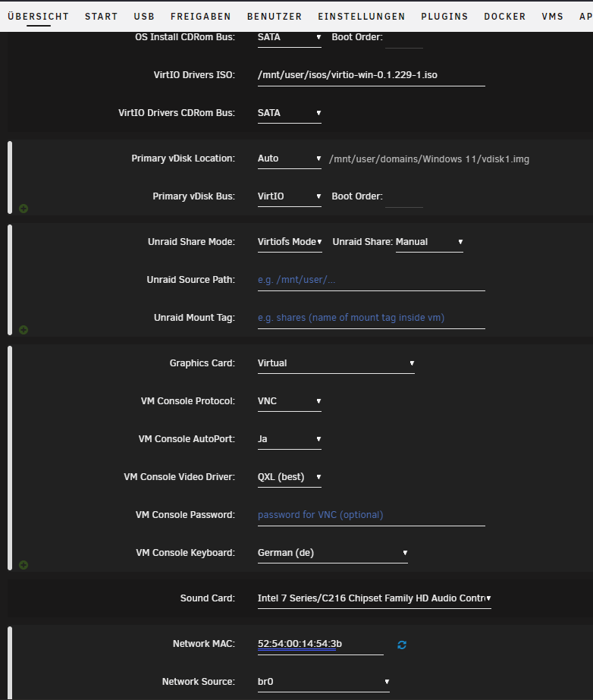Click the green plus icon below Primary vDisk Bus

pyautogui.click(x=24, y=208)
